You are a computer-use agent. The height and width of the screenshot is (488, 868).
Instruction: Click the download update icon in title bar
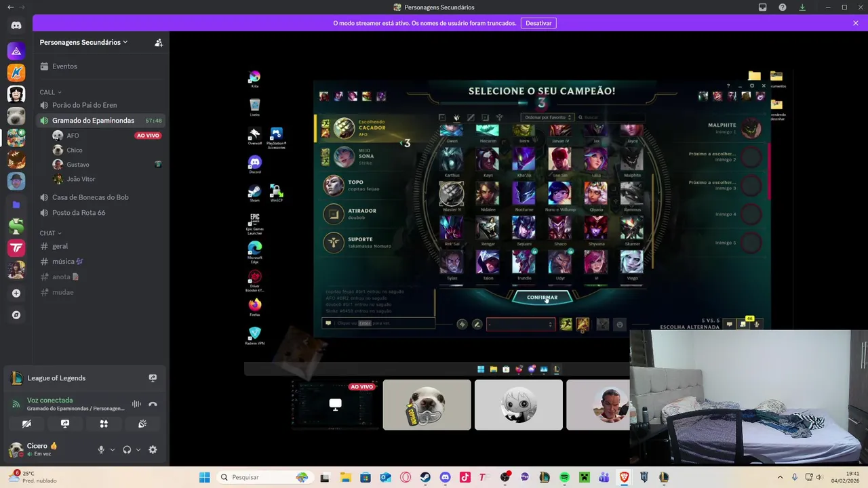802,7
